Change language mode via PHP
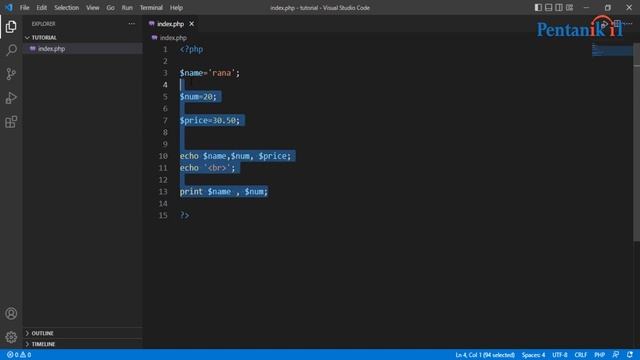This screenshot has height=360, width=640. (x=600, y=355)
